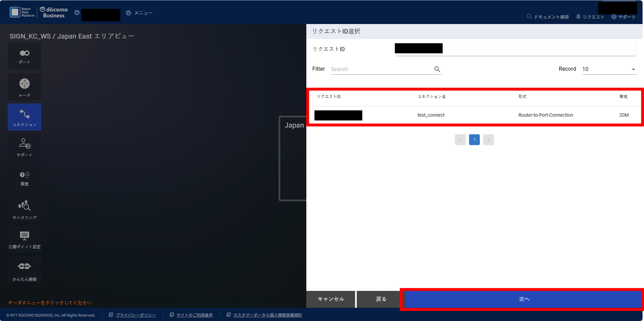Open the 公開ポイント設定 icon
Viewport: 644px width, 321px height.
[25, 239]
